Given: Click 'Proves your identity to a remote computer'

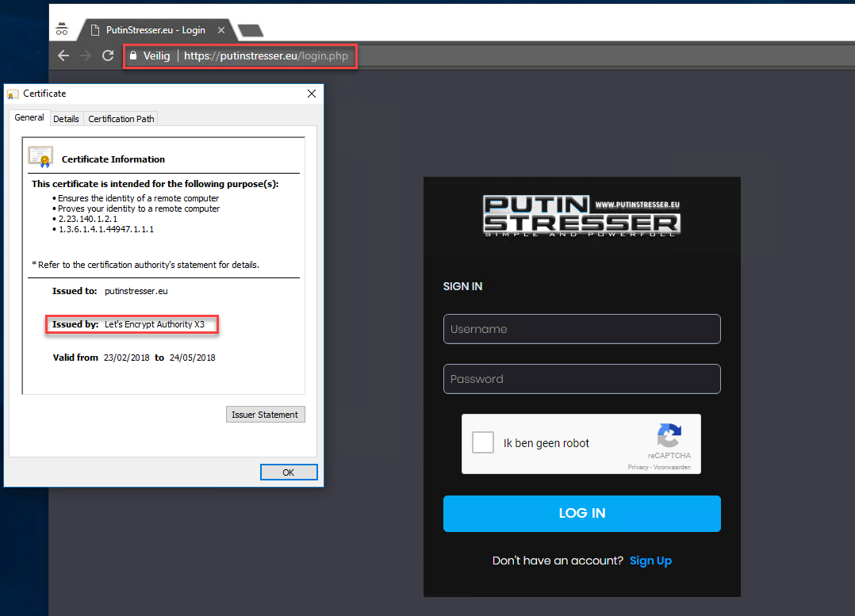Looking at the screenshot, I should click(139, 209).
